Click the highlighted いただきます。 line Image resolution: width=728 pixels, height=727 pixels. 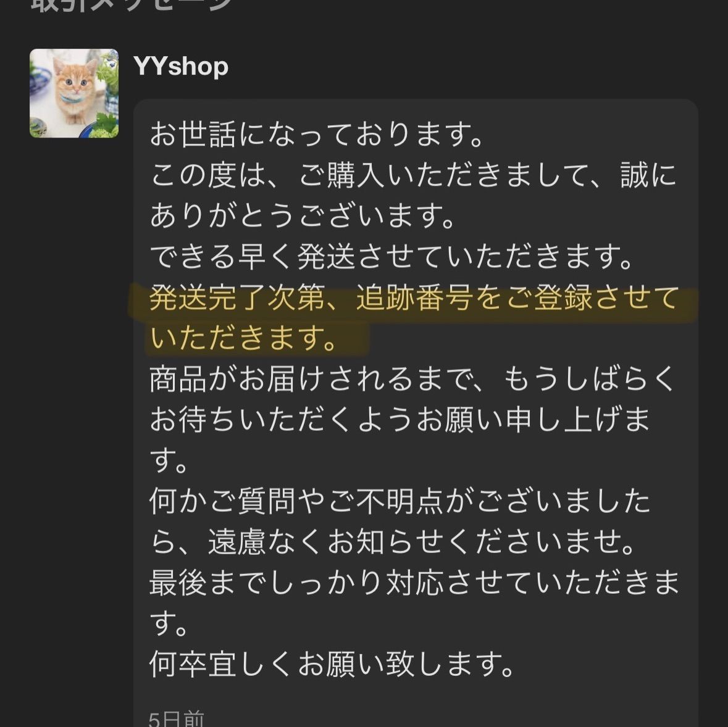coord(244,338)
